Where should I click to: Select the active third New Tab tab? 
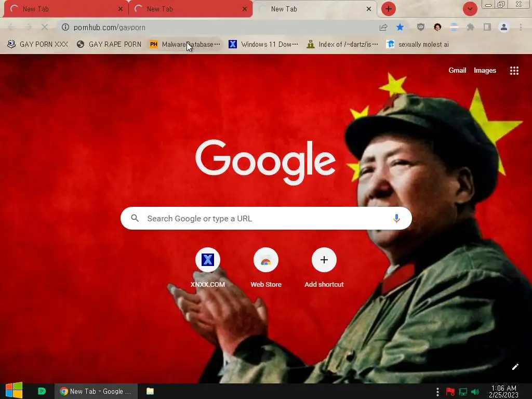pyautogui.click(x=315, y=9)
